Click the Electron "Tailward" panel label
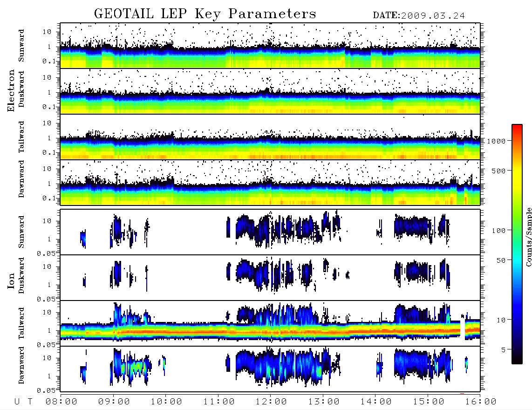This screenshot has width=532, height=410. coord(21,137)
